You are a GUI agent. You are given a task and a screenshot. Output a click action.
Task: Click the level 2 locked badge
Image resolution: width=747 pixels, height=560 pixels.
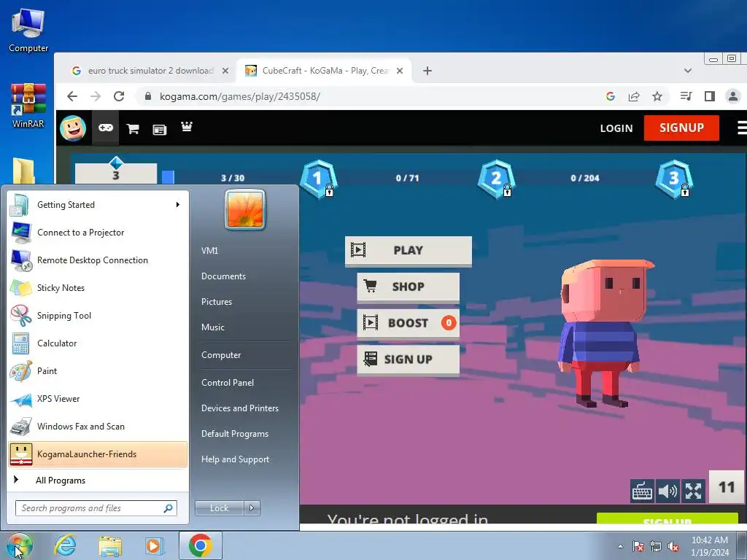tap(496, 179)
